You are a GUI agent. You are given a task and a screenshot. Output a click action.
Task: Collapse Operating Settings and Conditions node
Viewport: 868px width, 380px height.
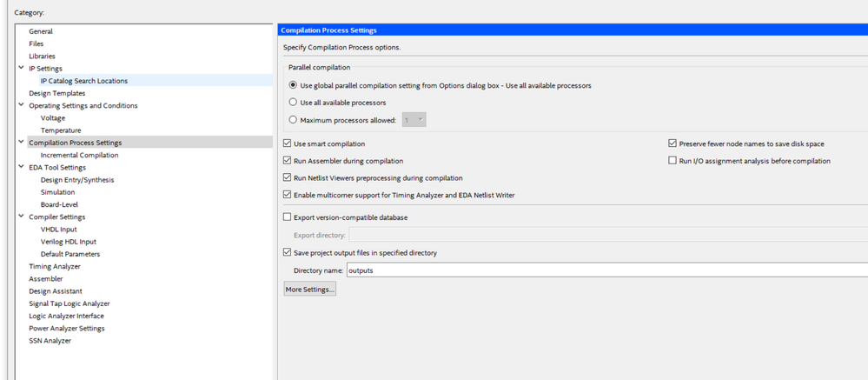21,105
